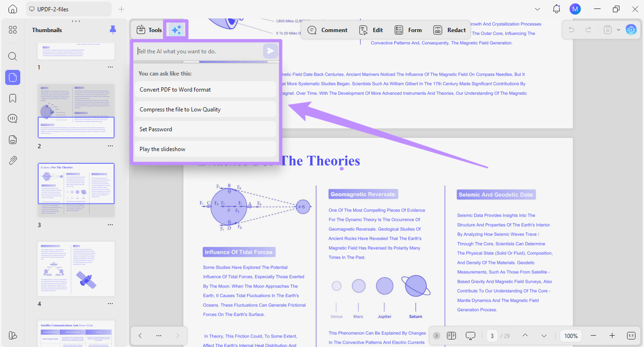Open the user account avatar M
Image resolution: width=644 pixels, height=347 pixels.
pos(575,9)
